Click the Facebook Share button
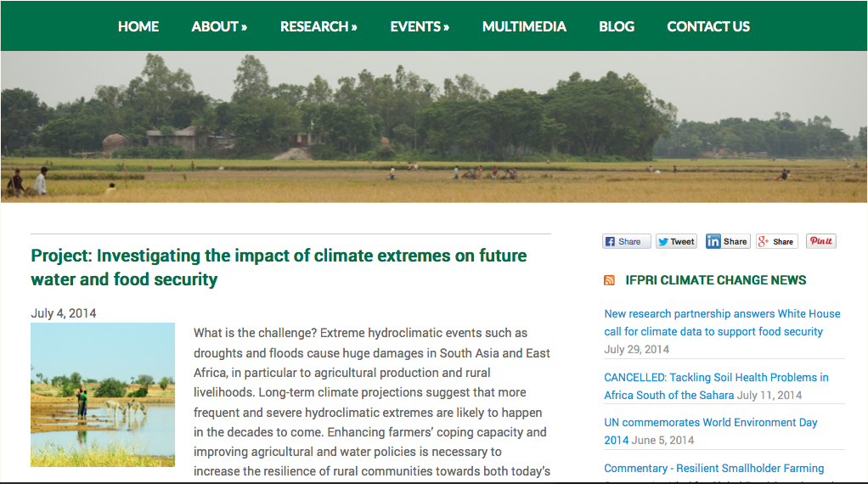 pyautogui.click(x=627, y=241)
